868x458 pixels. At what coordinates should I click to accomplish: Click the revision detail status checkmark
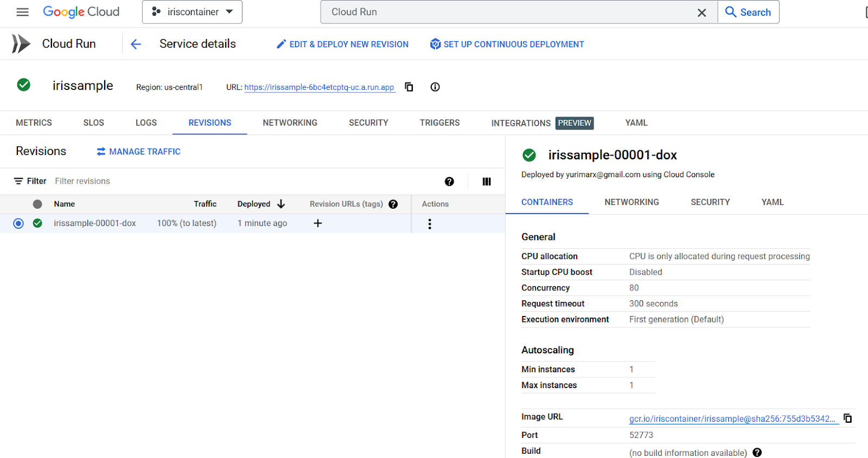click(x=529, y=156)
